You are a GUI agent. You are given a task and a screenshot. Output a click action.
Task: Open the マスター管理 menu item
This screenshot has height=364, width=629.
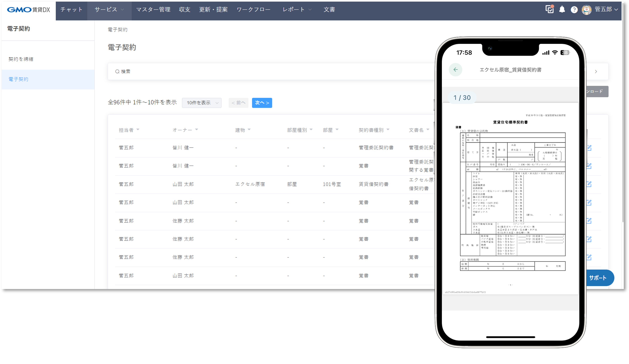(x=153, y=10)
